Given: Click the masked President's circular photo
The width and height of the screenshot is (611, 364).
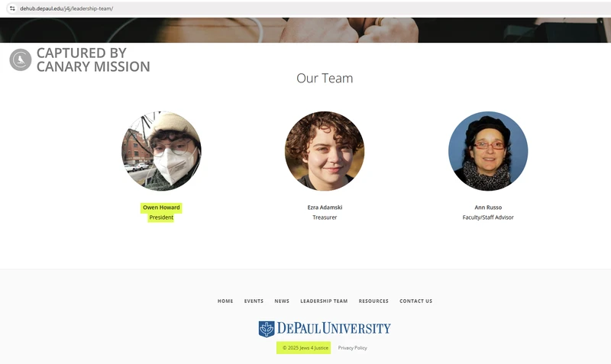Looking at the screenshot, I should coord(161,151).
